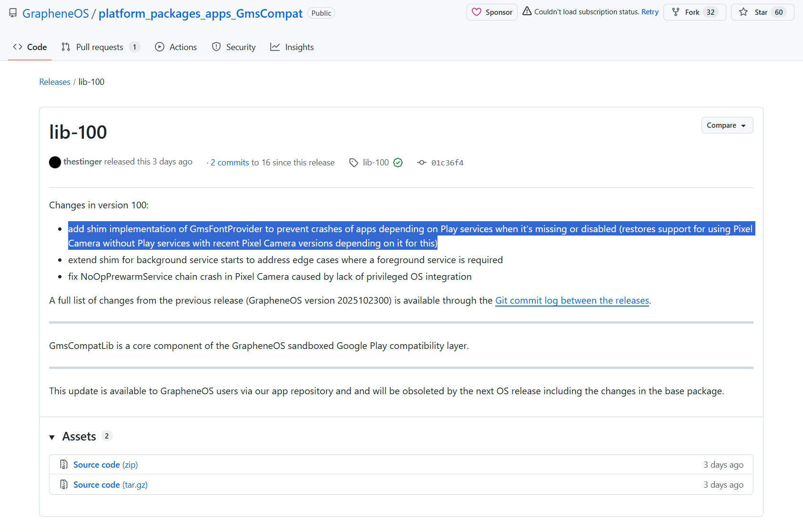
Task: Star the repository using the star icon
Action: tap(743, 12)
